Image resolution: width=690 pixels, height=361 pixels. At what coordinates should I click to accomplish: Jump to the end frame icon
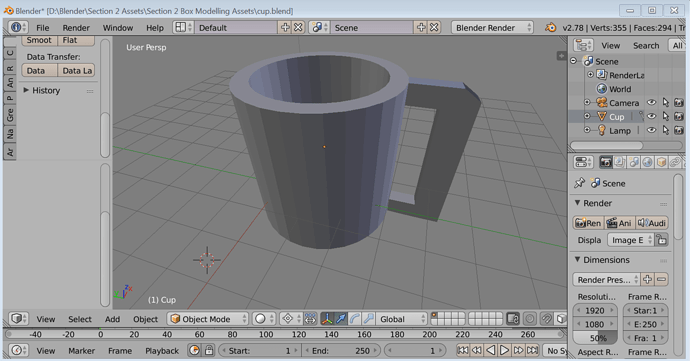coord(532,350)
